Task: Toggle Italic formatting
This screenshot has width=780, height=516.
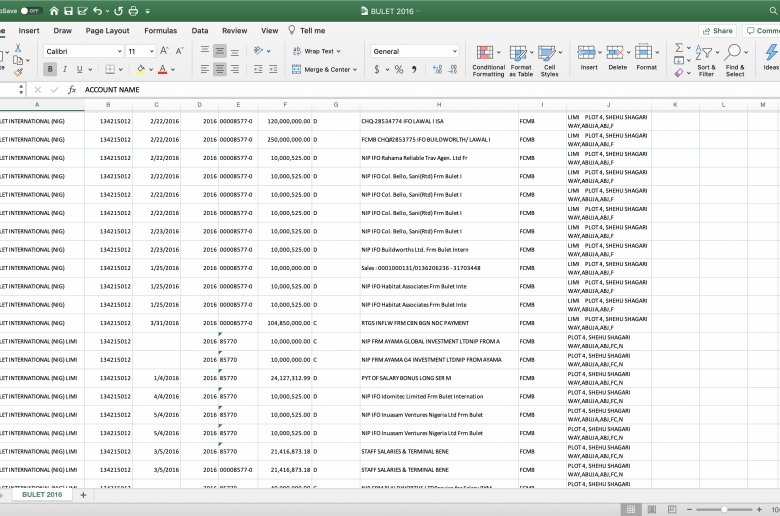Action: [x=65, y=70]
